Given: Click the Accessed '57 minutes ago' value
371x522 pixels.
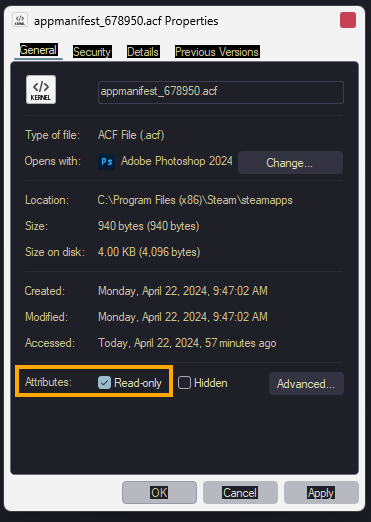Looking at the screenshot, I should [x=187, y=343].
